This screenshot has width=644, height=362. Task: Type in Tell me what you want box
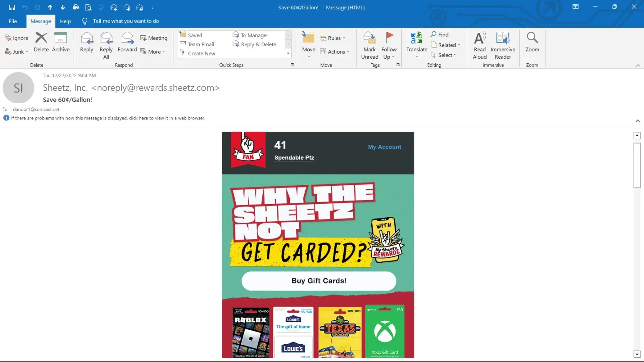[x=126, y=21]
